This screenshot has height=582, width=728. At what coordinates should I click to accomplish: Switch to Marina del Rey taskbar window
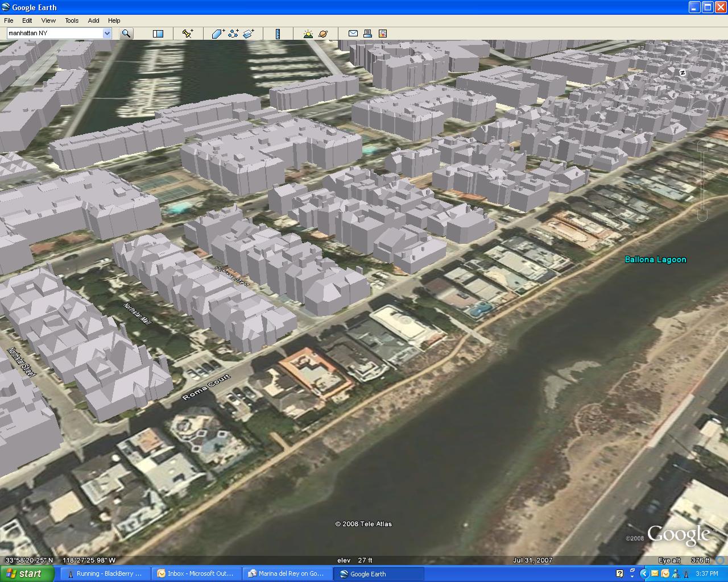point(287,573)
